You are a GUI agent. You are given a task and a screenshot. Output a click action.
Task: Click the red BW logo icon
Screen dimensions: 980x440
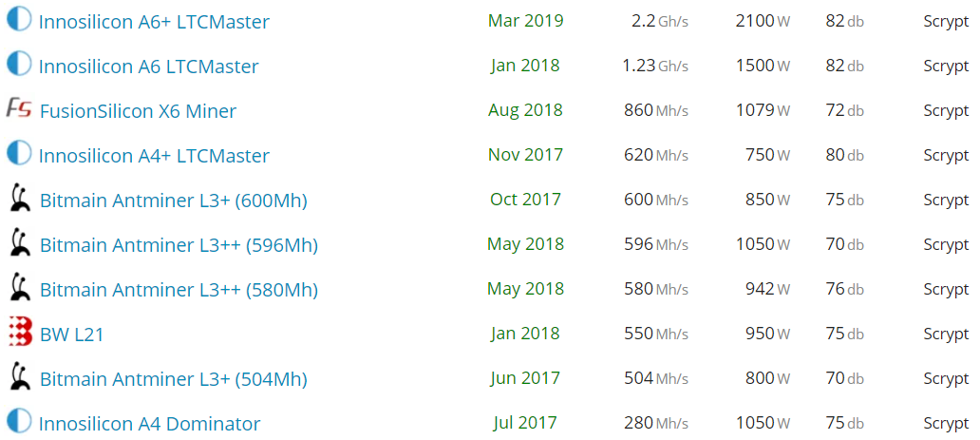click(x=20, y=332)
